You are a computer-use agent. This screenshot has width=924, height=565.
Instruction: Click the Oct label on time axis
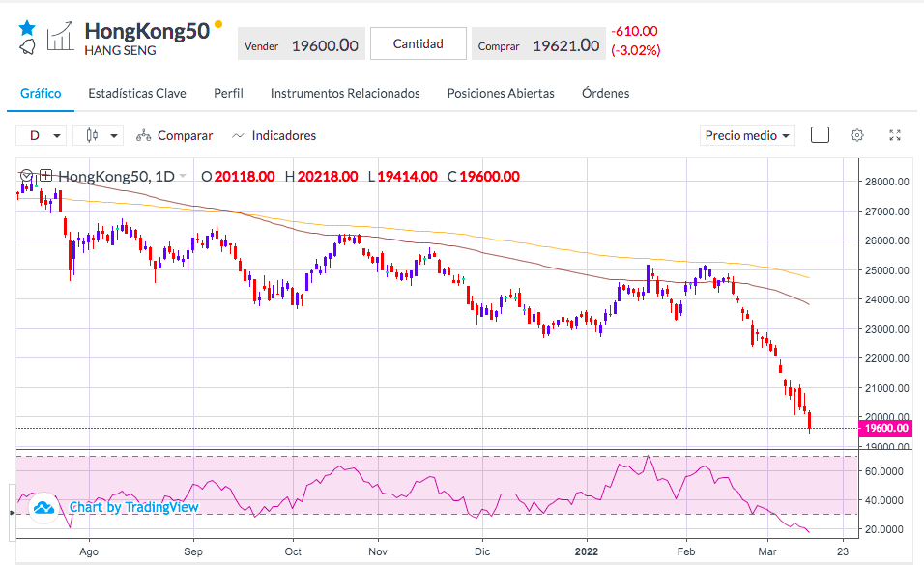point(293,551)
